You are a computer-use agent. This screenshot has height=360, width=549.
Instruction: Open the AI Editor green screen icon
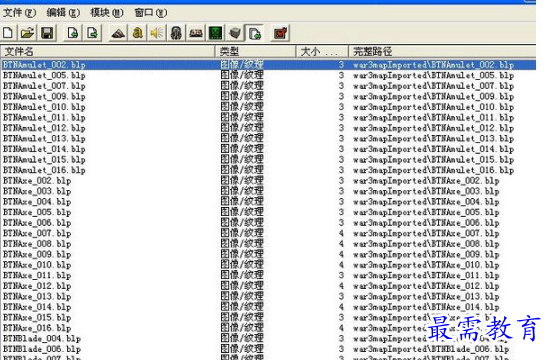point(216,33)
